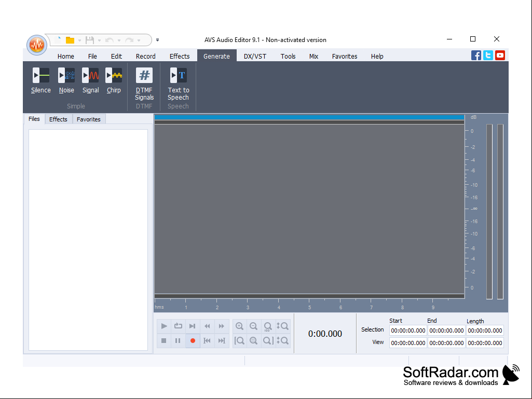Expand the save dropdown arrow
Screen dimensions: 532x399
click(100, 40)
